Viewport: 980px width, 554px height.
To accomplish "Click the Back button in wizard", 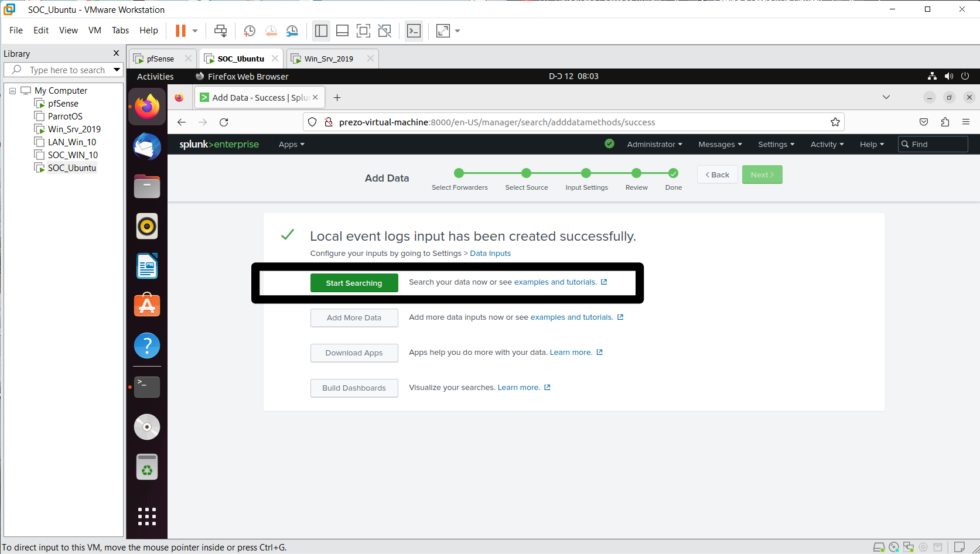I will pos(717,175).
